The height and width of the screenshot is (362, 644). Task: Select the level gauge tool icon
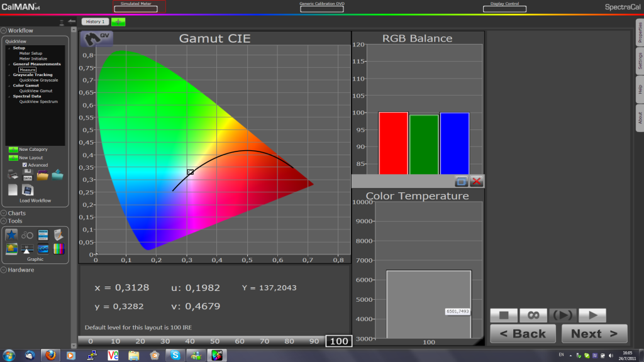[x=28, y=249]
